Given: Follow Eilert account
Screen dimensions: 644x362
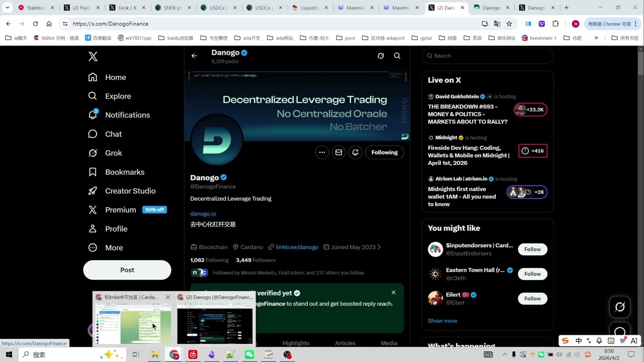Looking at the screenshot, I should 532,299.
